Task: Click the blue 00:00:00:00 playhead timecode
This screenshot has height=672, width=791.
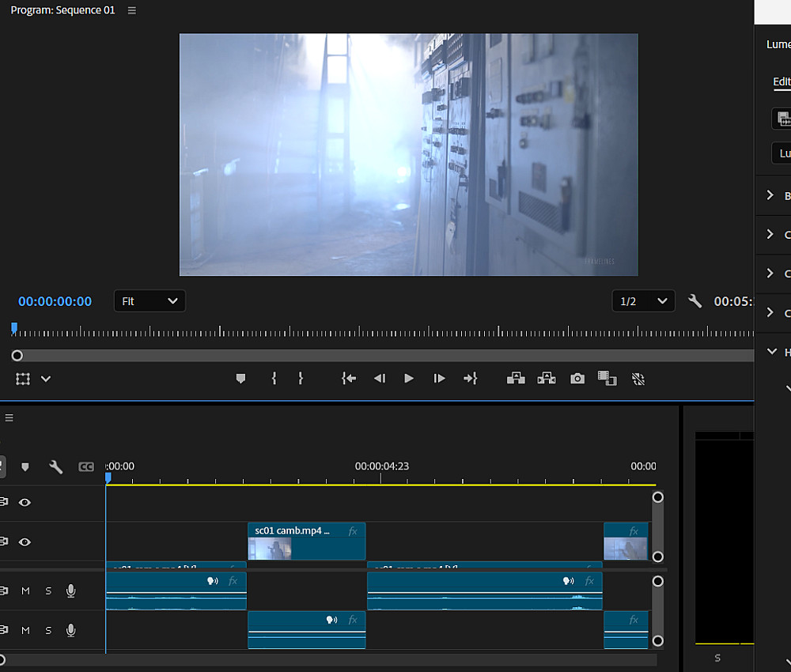Action: 55,301
